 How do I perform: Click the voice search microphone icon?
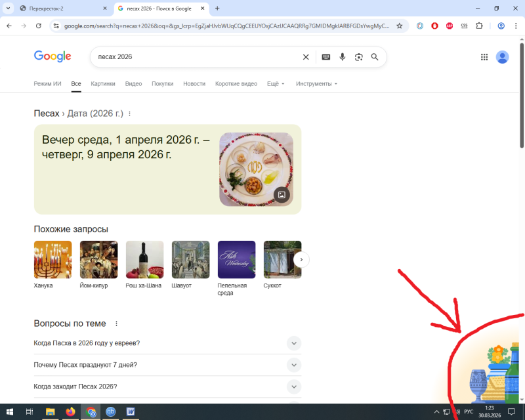click(x=342, y=57)
